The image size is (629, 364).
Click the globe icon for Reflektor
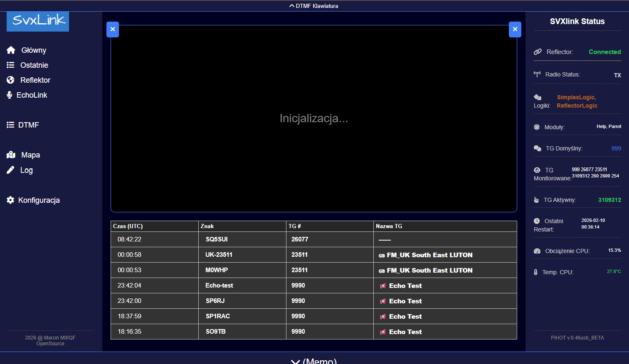click(10, 80)
